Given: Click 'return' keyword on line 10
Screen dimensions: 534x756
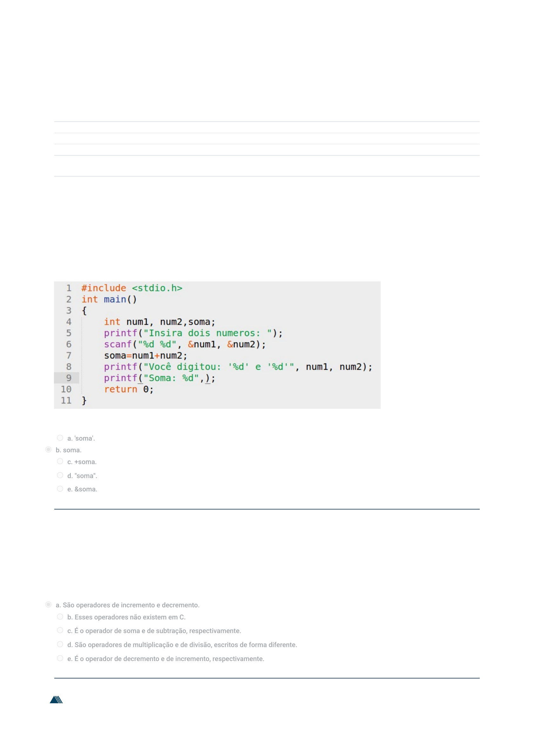Looking at the screenshot, I should point(120,389).
